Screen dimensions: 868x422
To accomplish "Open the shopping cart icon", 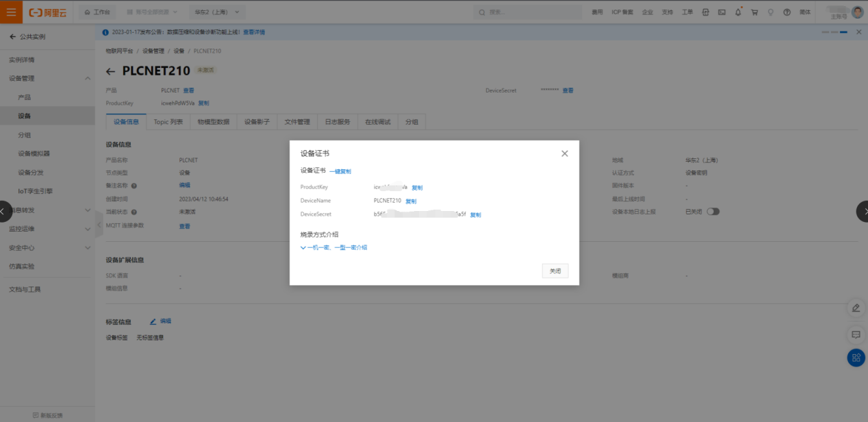I will tap(754, 12).
